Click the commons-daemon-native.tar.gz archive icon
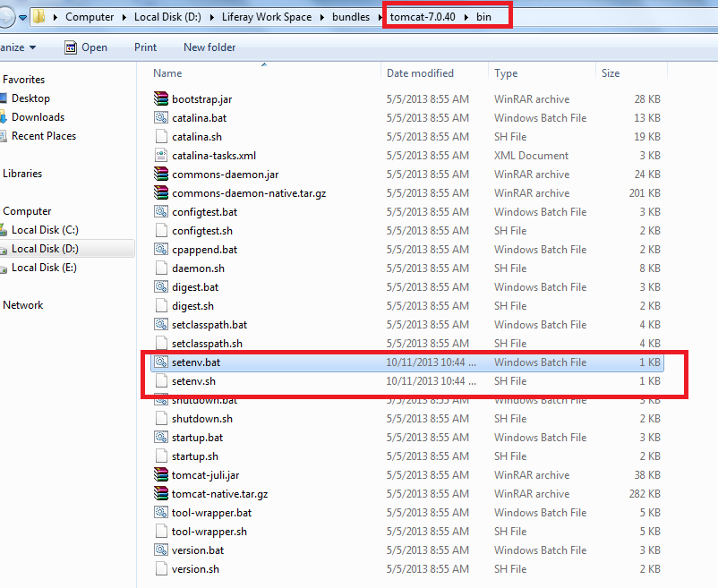The image size is (718, 588). tap(161, 192)
